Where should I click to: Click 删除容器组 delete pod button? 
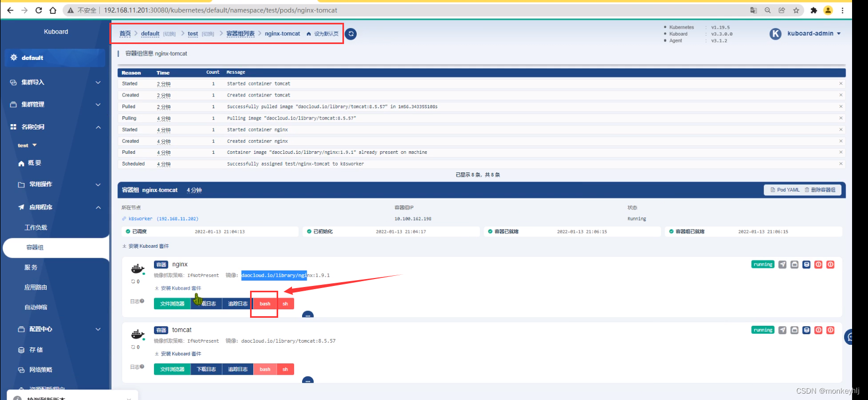(x=820, y=190)
